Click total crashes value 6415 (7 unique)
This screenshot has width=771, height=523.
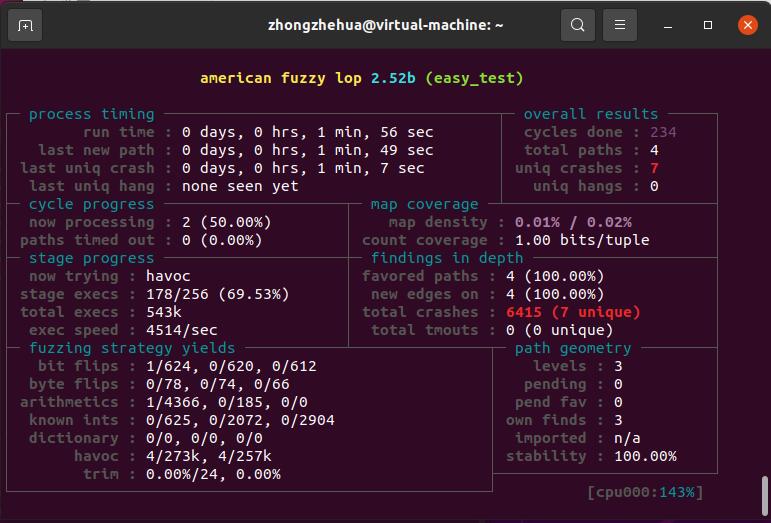573,312
